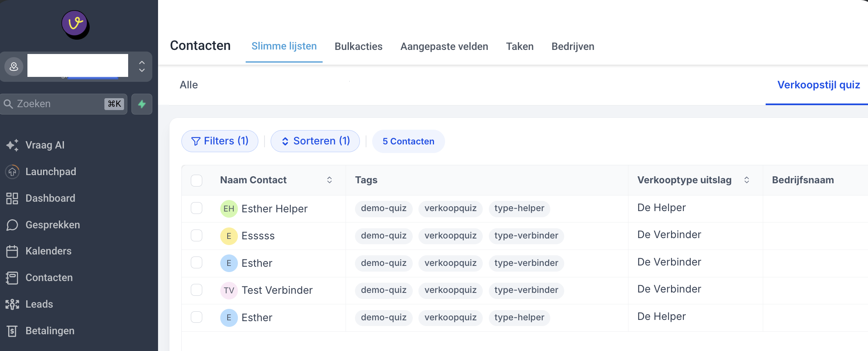Open Gesprekken chat bubble icon
The height and width of the screenshot is (351, 868).
point(12,225)
